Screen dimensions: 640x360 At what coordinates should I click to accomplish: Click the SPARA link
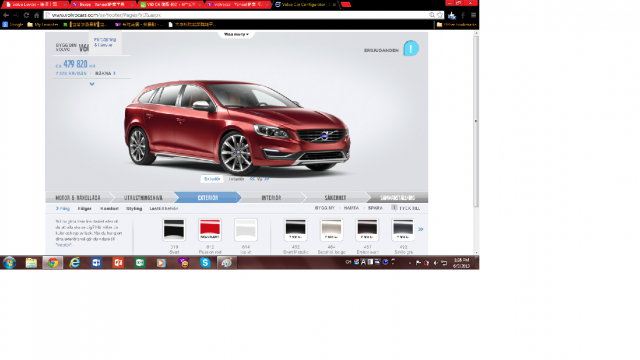pos(375,208)
